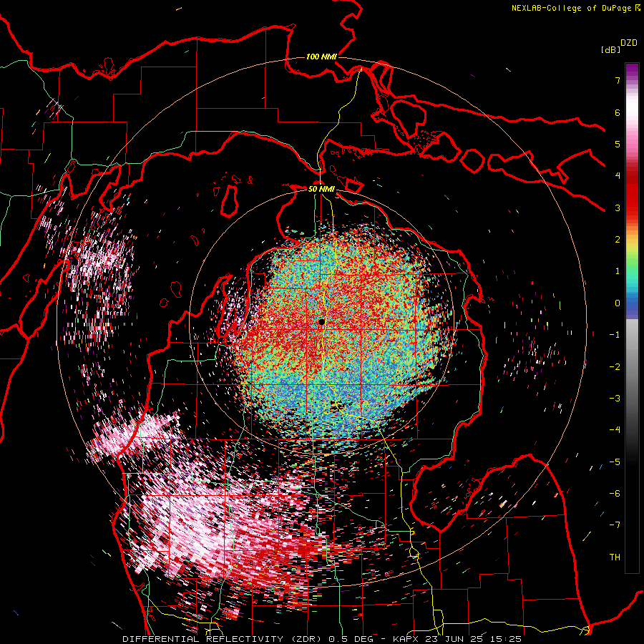This screenshot has height=644, width=644.
Task: Click the 5 value on the color scale
Action: [x=618, y=144]
